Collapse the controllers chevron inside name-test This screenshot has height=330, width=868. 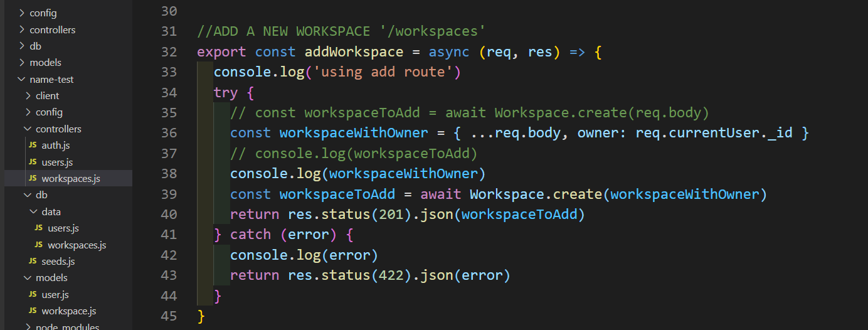tap(28, 129)
